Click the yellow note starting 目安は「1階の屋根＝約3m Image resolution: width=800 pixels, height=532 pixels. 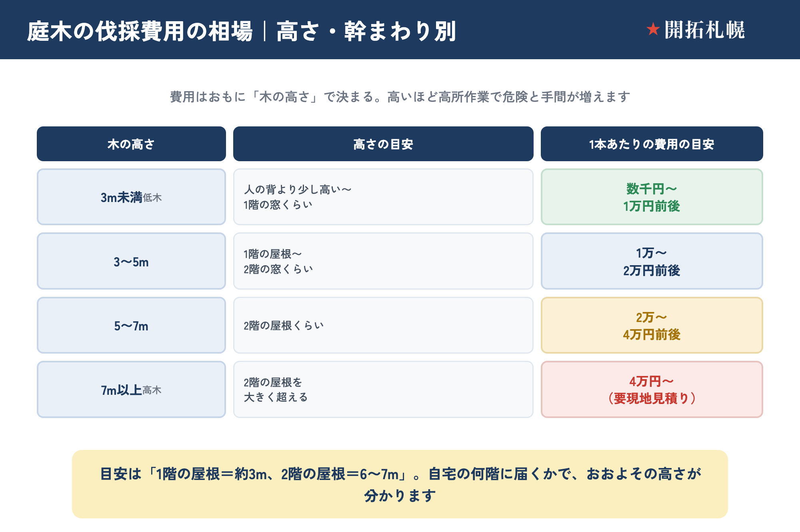click(x=400, y=484)
